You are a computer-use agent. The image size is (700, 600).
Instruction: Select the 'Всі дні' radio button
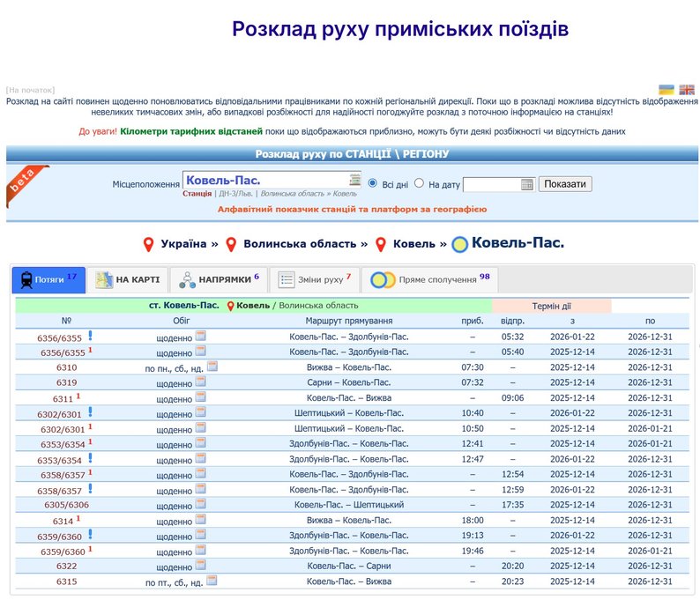pyautogui.click(x=373, y=184)
